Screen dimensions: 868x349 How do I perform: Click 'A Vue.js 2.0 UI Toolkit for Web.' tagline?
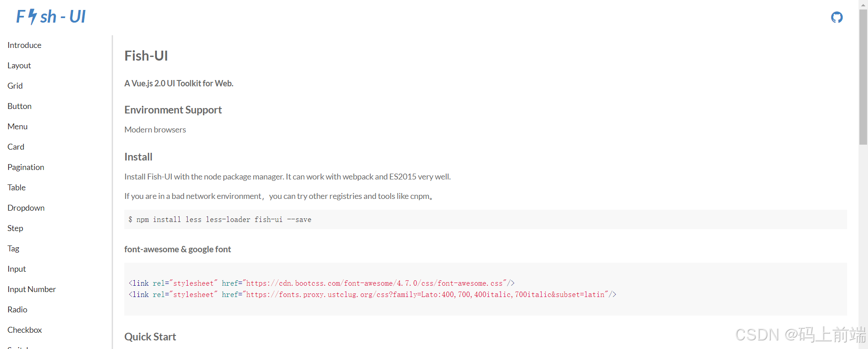[179, 83]
